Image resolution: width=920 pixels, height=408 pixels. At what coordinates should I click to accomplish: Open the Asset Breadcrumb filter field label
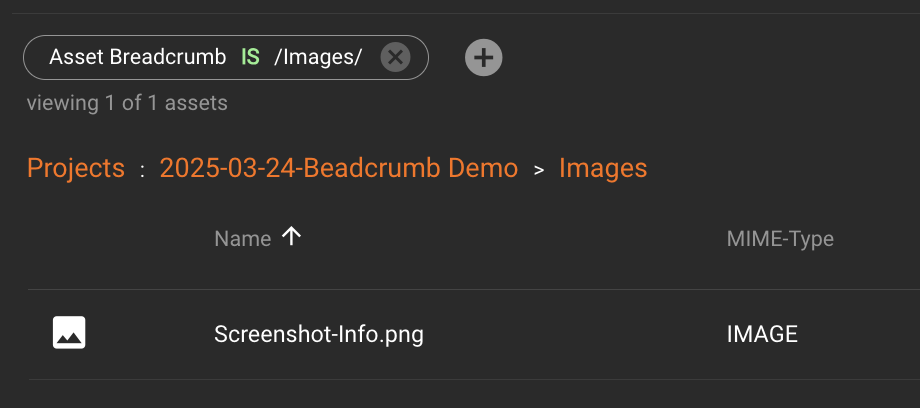(137, 57)
